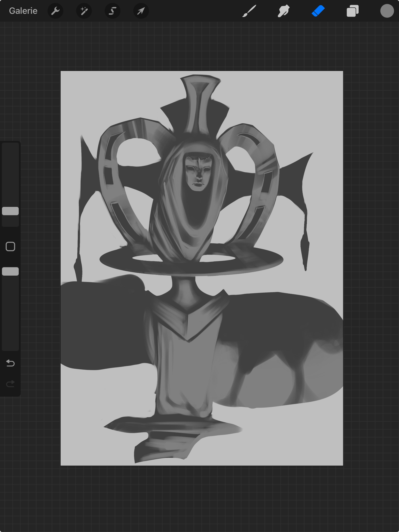
Task: Return to the Galerie view
Action: click(x=23, y=11)
